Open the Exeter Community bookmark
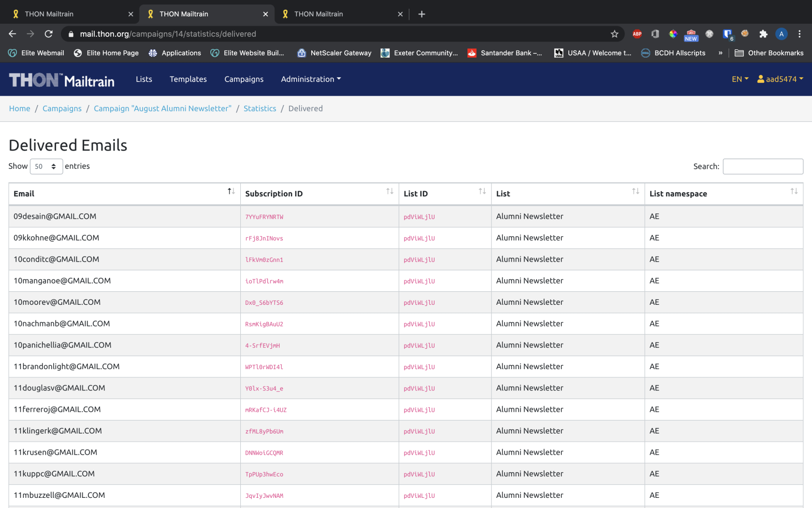Image resolution: width=812 pixels, height=508 pixels. pyautogui.click(x=420, y=53)
